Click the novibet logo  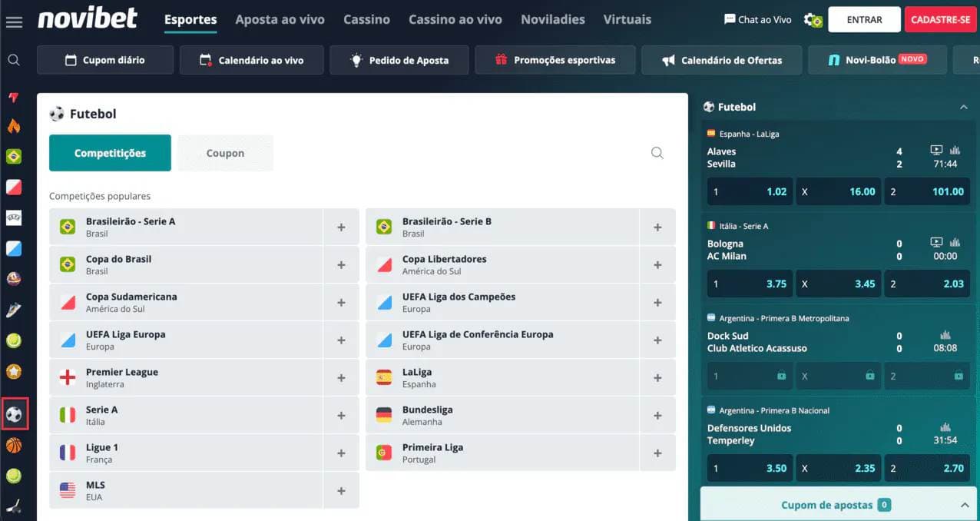87,18
